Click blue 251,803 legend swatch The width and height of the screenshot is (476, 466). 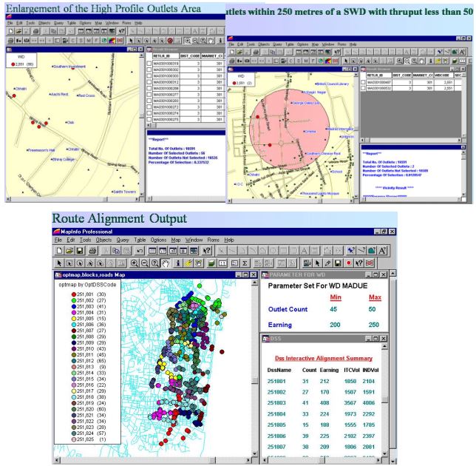coord(73,306)
